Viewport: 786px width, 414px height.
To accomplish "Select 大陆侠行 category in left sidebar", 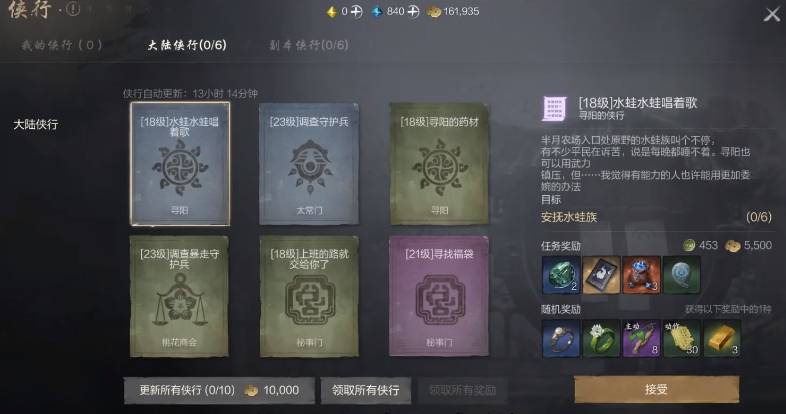I will coord(36,124).
